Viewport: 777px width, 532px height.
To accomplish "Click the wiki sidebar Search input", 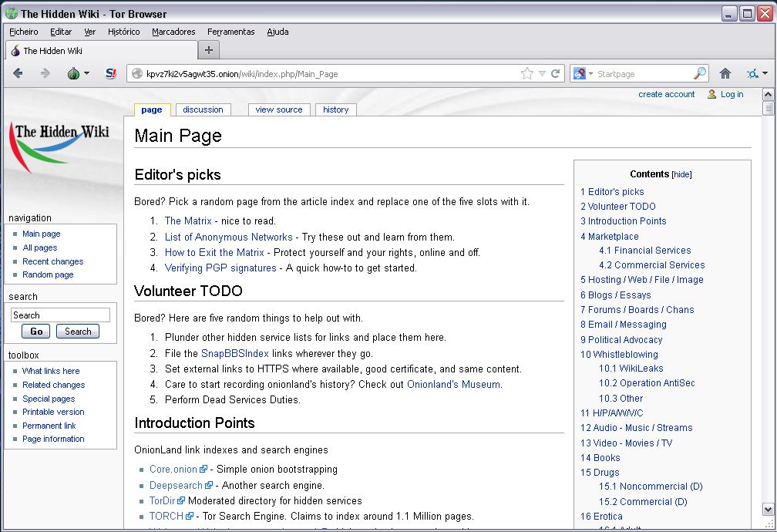I will 60,315.
